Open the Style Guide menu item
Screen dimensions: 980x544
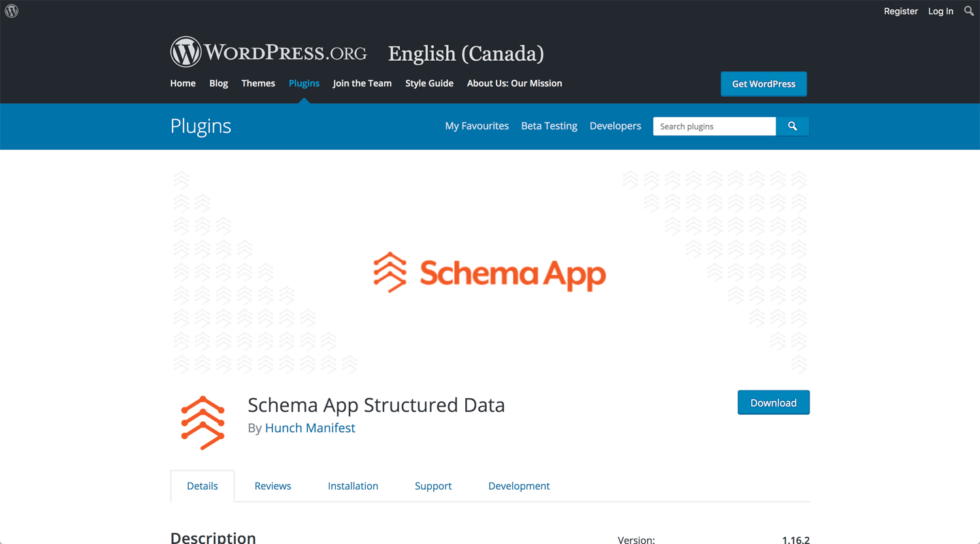point(429,83)
